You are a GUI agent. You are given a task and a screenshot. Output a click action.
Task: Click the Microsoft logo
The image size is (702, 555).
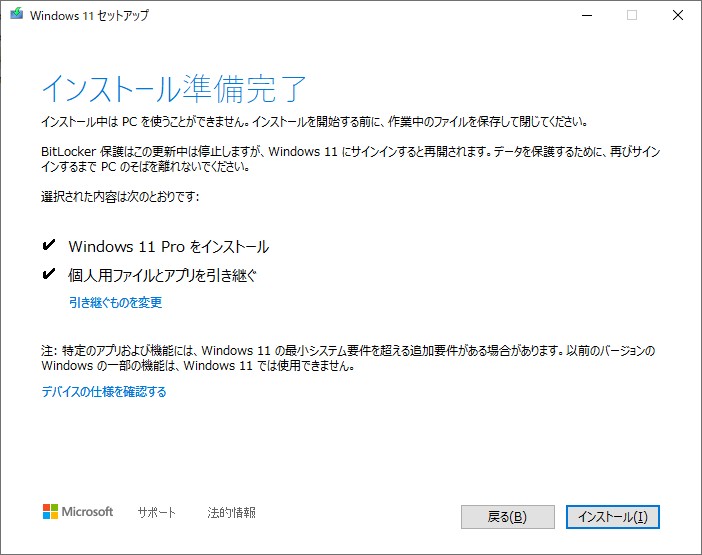click(78, 512)
